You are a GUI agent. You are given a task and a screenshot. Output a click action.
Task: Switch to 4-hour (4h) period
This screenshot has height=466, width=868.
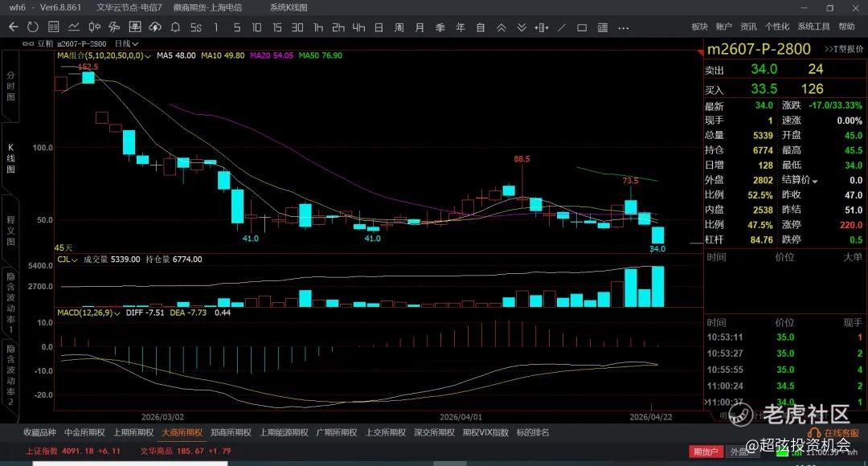(x=358, y=27)
